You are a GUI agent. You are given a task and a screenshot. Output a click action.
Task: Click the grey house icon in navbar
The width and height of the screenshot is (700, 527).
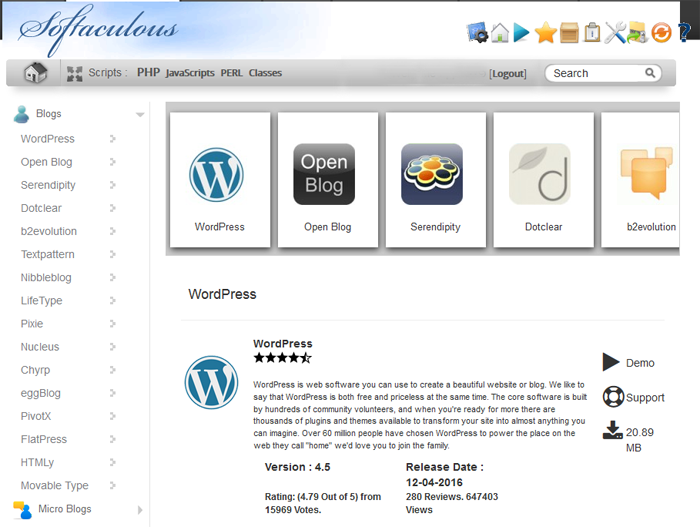pos(35,72)
